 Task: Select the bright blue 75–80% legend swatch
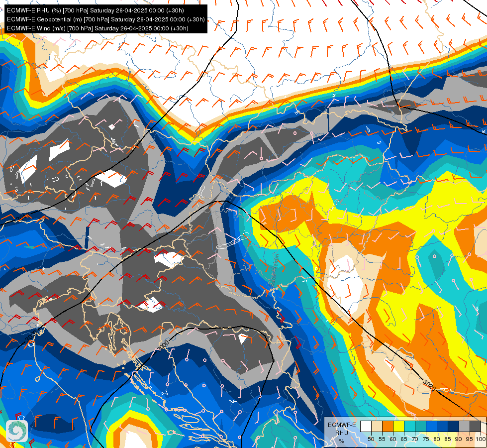click(431, 426)
